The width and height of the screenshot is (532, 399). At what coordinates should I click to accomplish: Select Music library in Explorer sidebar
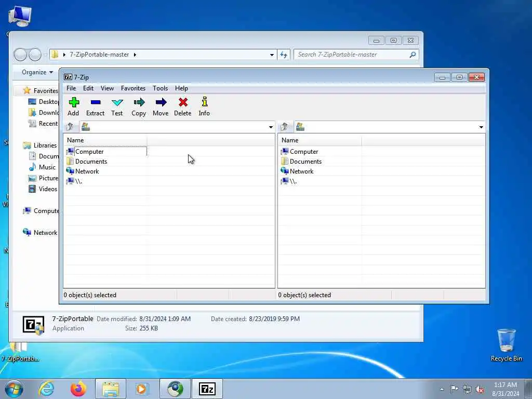pyautogui.click(x=42, y=167)
